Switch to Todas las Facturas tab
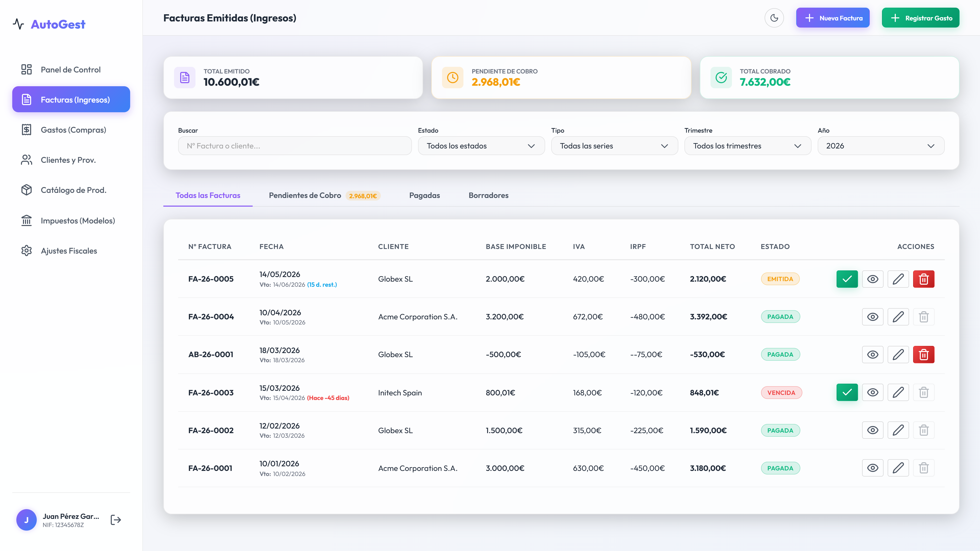980x551 pixels. (x=208, y=195)
